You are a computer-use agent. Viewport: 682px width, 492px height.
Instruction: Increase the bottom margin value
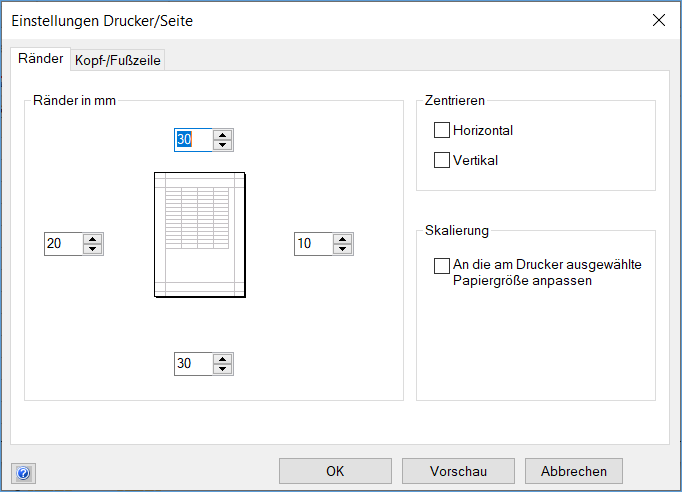(x=223, y=359)
